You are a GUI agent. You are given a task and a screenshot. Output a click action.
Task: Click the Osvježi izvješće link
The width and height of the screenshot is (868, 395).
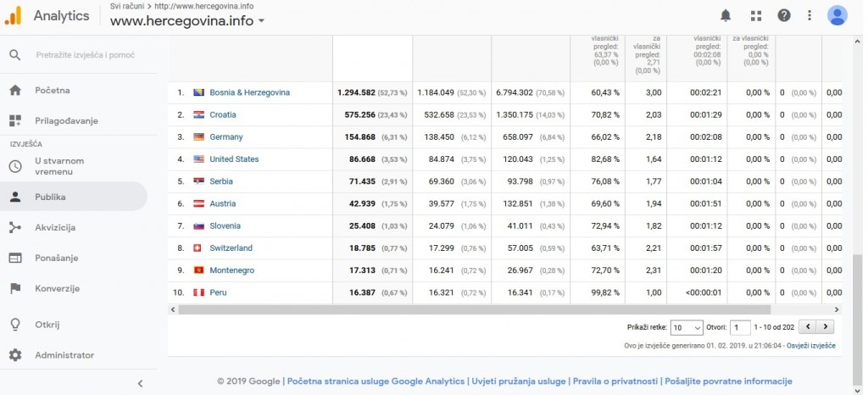(811, 345)
